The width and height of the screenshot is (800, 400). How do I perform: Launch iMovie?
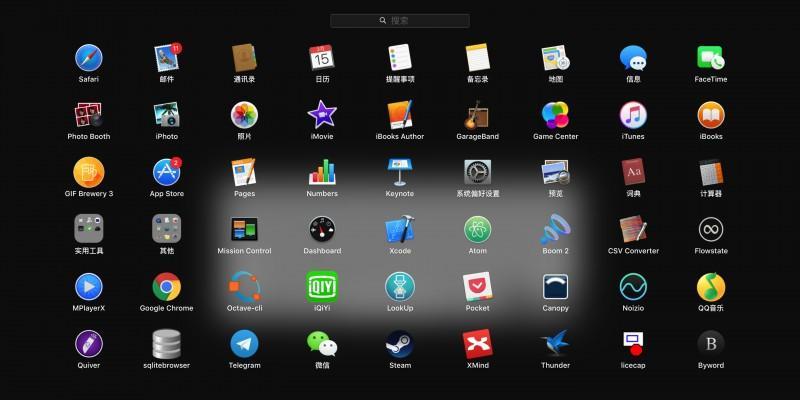click(x=322, y=115)
